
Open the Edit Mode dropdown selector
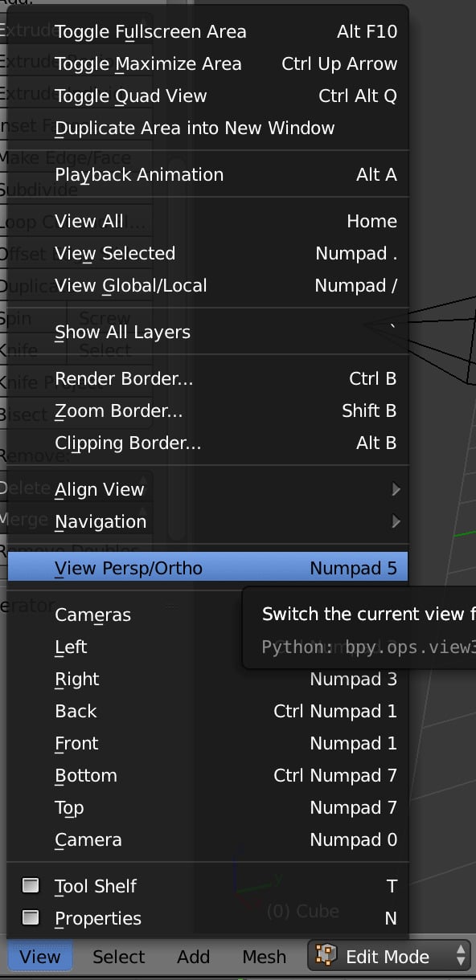pyautogui.click(x=389, y=956)
